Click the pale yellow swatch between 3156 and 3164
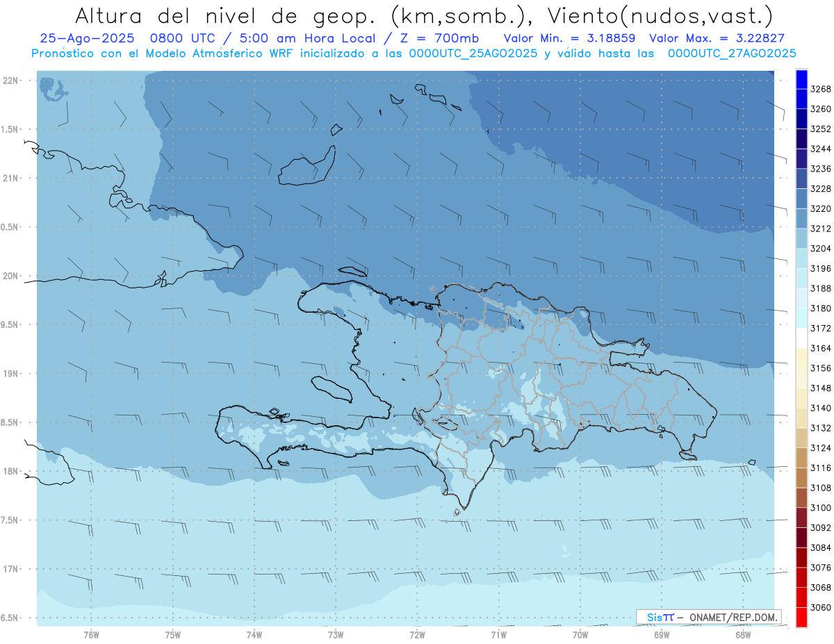Screen dimensions: 834x644 pos(801,358)
